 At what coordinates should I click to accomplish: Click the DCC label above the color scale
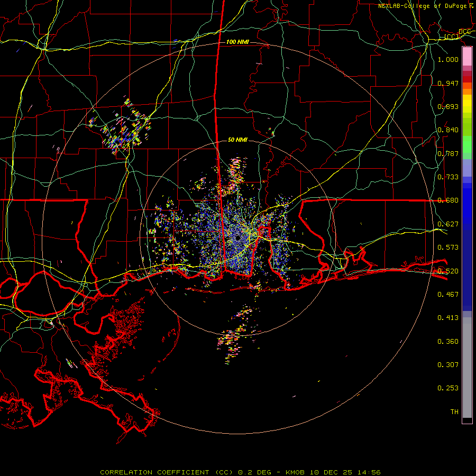pos(464,32)
